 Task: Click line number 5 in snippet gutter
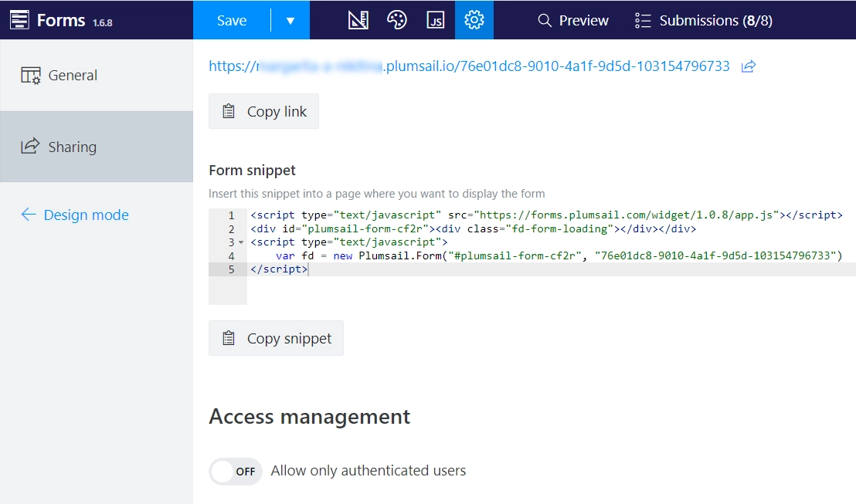click(x=232, y=269)
